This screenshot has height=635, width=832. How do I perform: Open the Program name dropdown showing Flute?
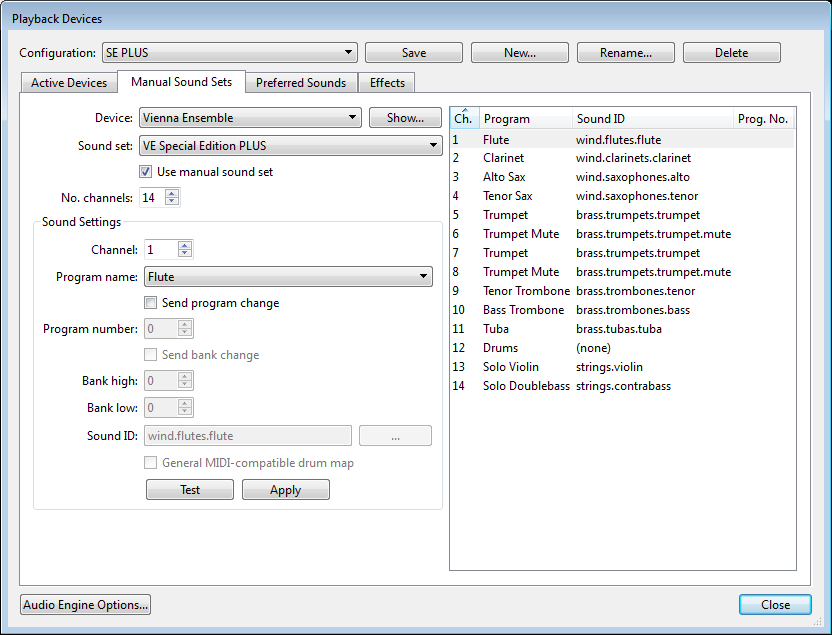pos(288,276)
